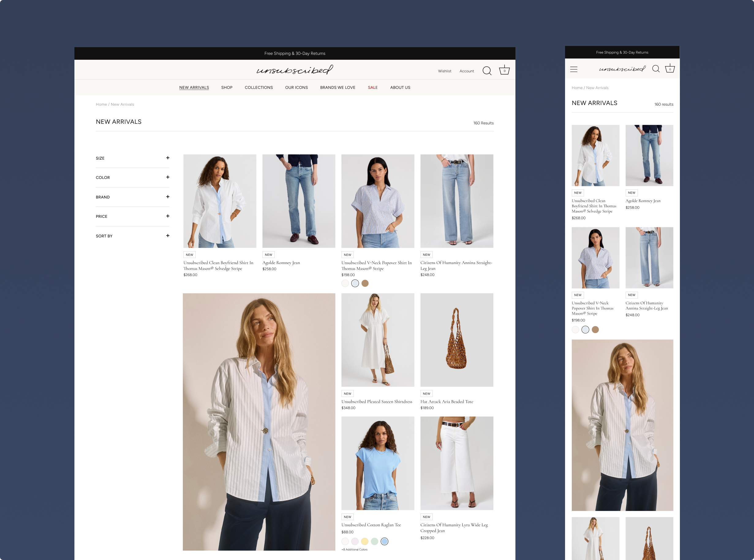Open the mobile shopping basket icon
The image size is (754, 560).
coord(669,69)
